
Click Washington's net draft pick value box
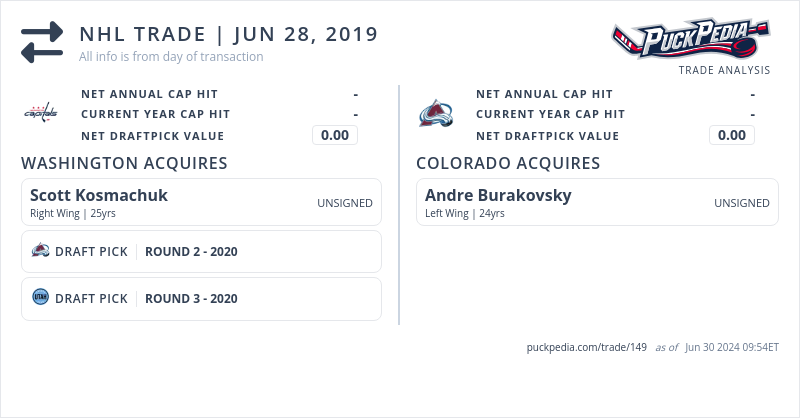[335, 136]
